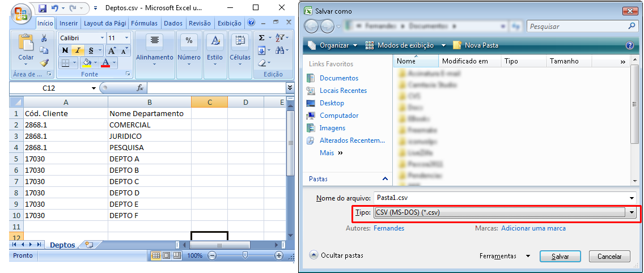Click Ocultar pastas button
Image resolution: width=644 pixels, height=273 pixels.
tap(337, 255)
